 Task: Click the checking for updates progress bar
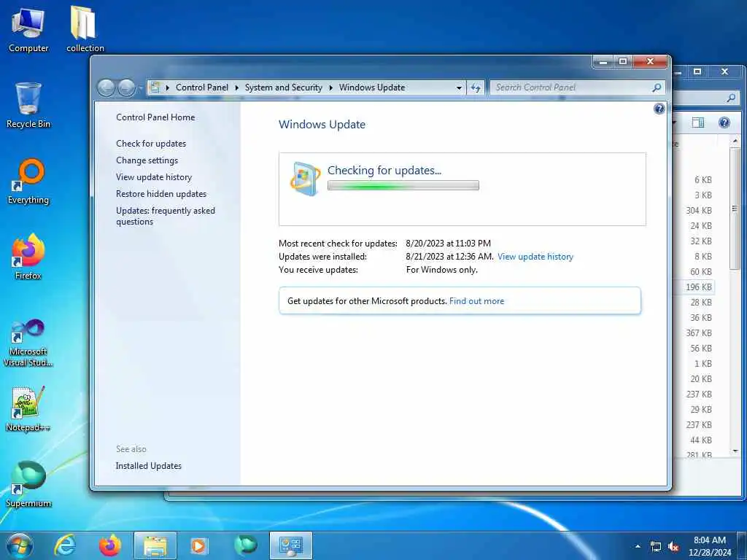tap(403, 186)
